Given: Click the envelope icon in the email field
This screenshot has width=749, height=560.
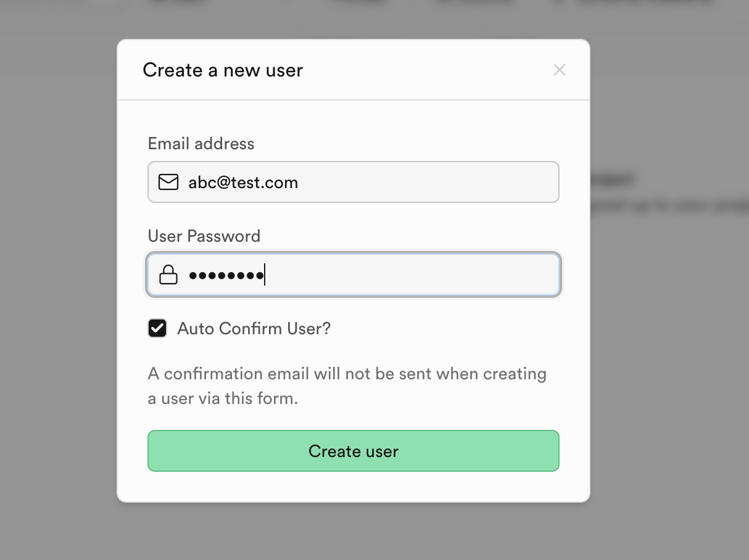Looking at the screenshot, I should 168,182.
